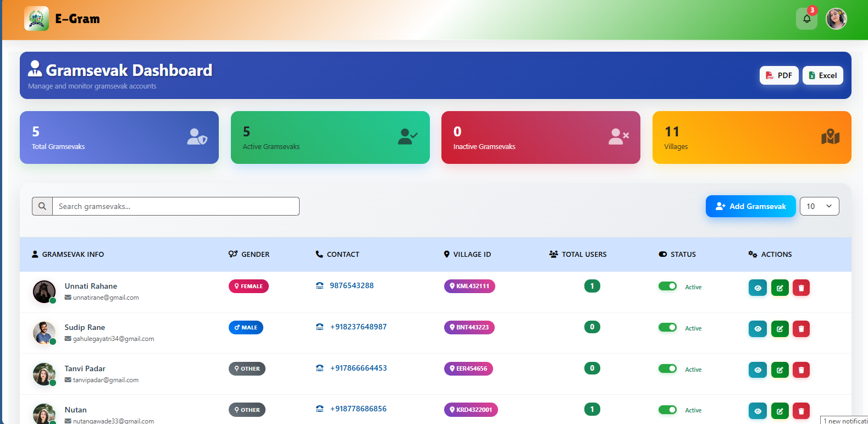Focus the Search gramsevaks field
This screenshot has width=868, height=424.
(176, 206)
